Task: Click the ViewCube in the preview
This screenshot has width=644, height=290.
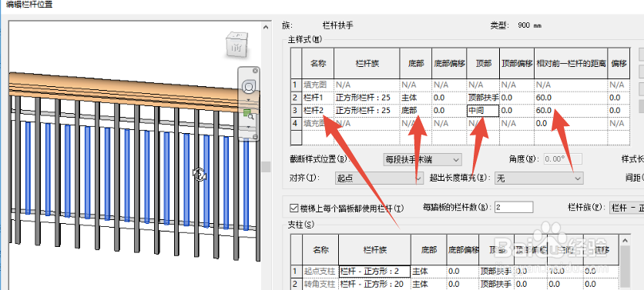Action: tap(236, 45)
